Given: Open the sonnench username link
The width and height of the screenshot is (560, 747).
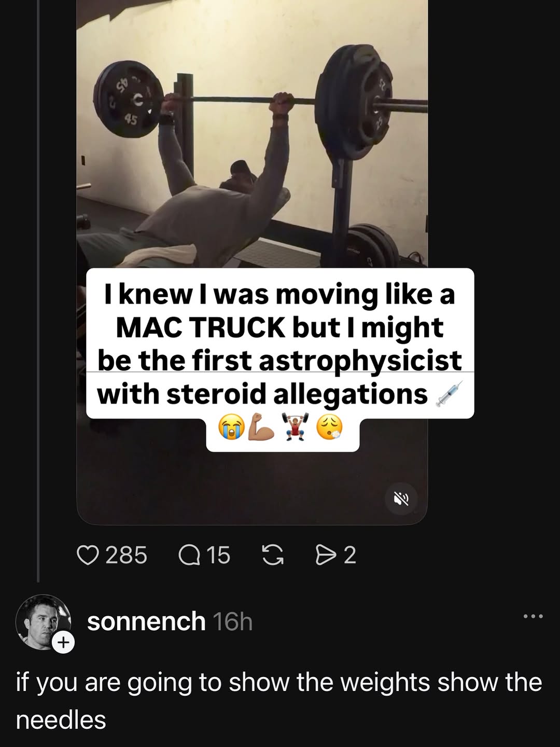Looking at the screenshot, I should [146, 621].
